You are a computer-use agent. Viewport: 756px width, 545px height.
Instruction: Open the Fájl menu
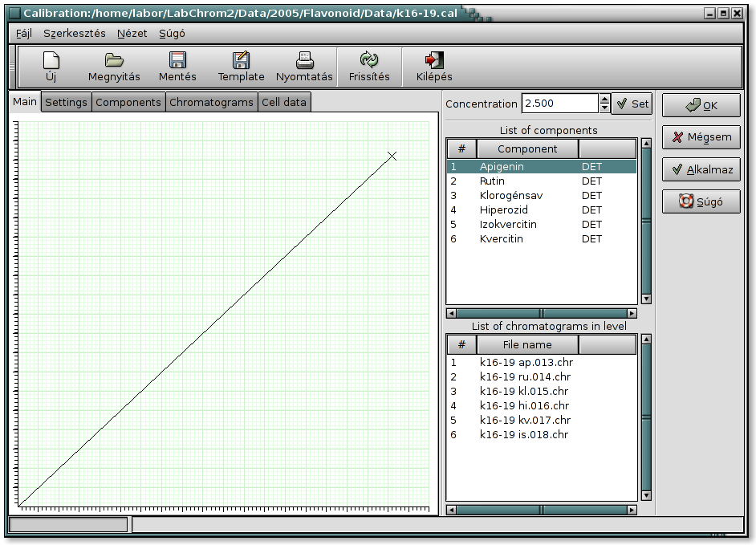pos(23,34)
